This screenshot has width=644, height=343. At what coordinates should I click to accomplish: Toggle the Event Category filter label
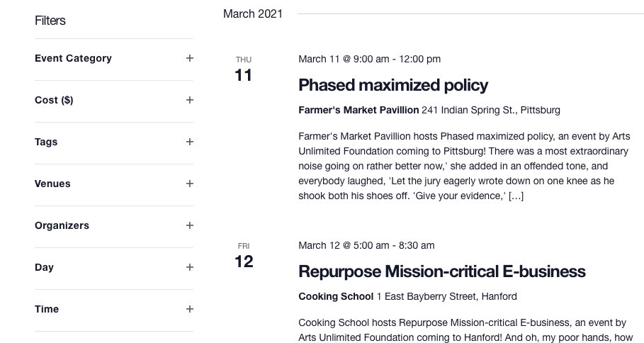[73, 58]
